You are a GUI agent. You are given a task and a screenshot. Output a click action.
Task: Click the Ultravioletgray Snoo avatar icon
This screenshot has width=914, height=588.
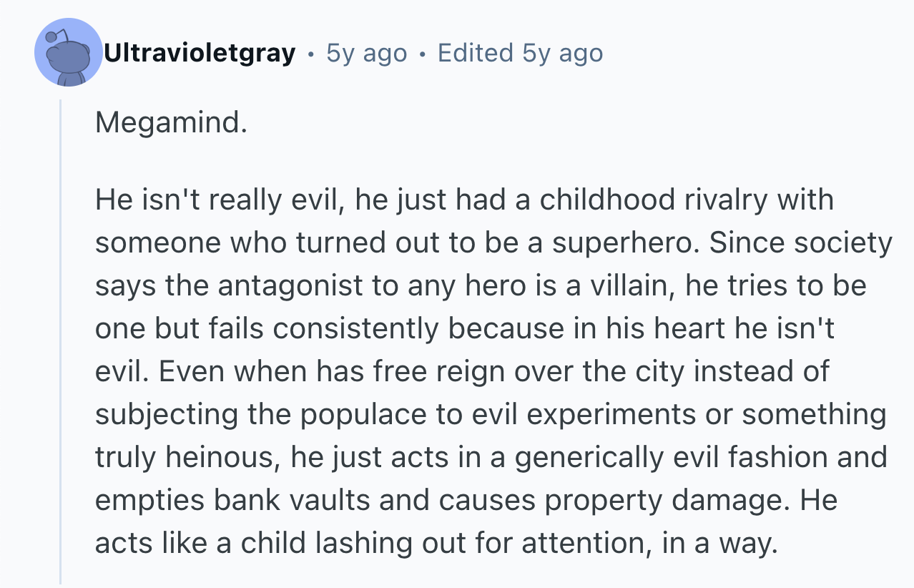coord(69,53)
